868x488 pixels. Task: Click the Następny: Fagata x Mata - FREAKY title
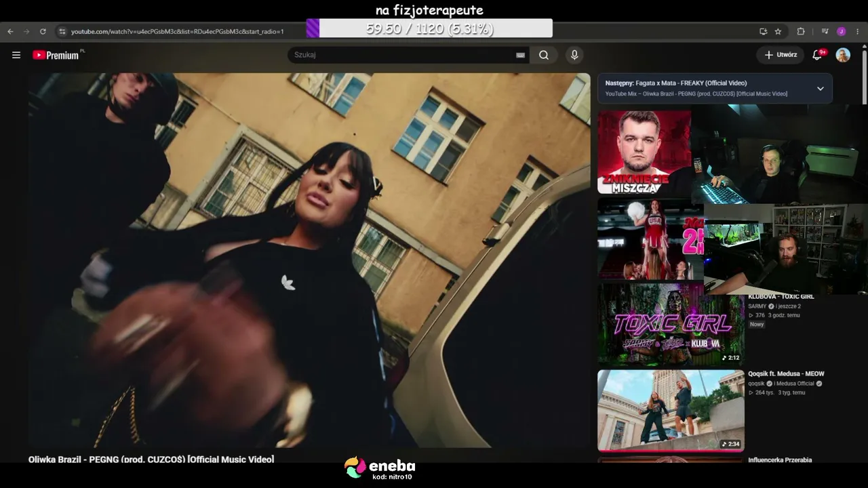[676, 83]
